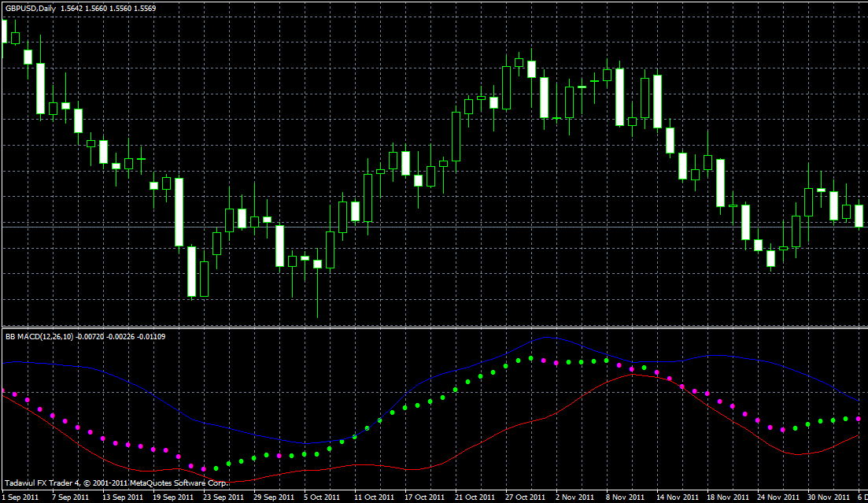Select the 17 Oct 2011 date label
Image resolution: width=868 pixels, height=503 pixels.
click(425, 497)
